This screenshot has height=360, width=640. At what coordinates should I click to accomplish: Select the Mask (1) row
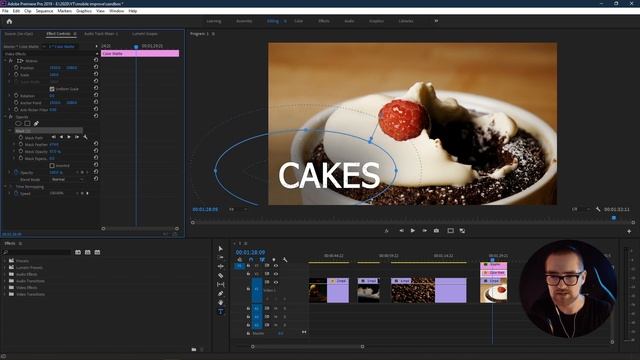click(x=49, y=131)
